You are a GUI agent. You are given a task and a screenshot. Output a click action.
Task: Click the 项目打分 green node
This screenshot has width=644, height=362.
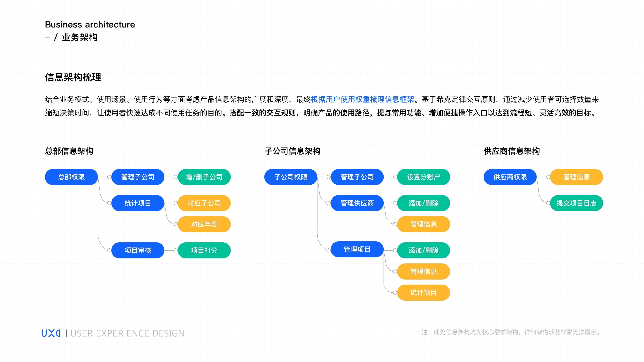click(x=204, y=250)
